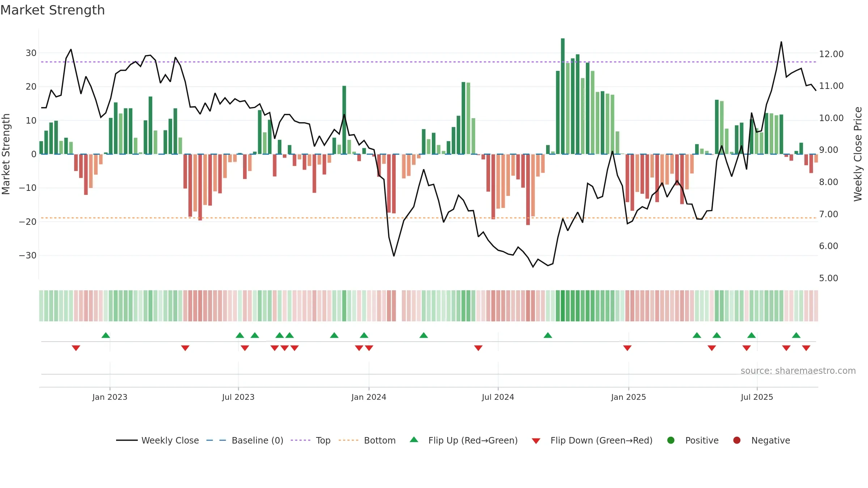Click the purple dotted Top line swatch in legend
Image resolution: width=868 pixels, height=488 pixels.
(301, 440)
